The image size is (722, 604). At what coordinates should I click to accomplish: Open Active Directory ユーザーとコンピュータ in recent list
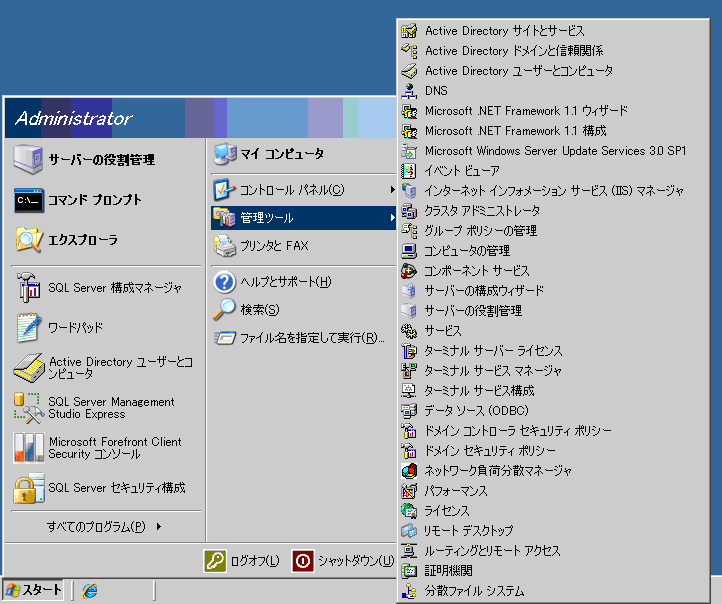(x=106, y=368)
